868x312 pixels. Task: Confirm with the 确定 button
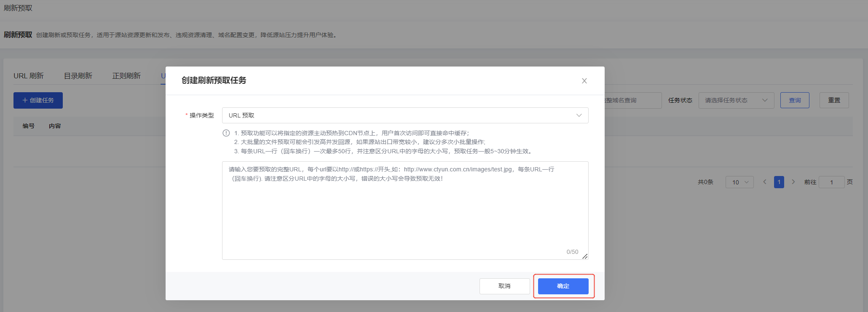point(563,286)
